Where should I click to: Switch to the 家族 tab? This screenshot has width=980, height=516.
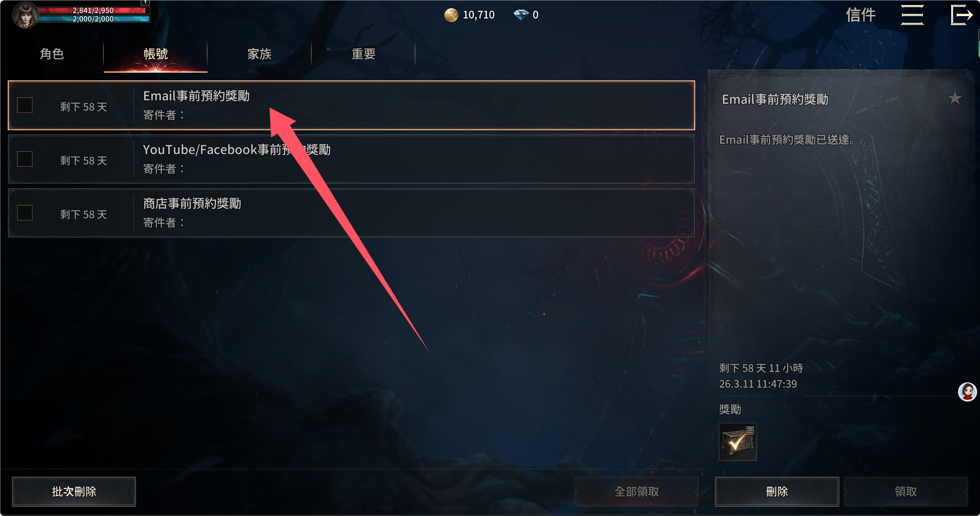coord(259,54)
